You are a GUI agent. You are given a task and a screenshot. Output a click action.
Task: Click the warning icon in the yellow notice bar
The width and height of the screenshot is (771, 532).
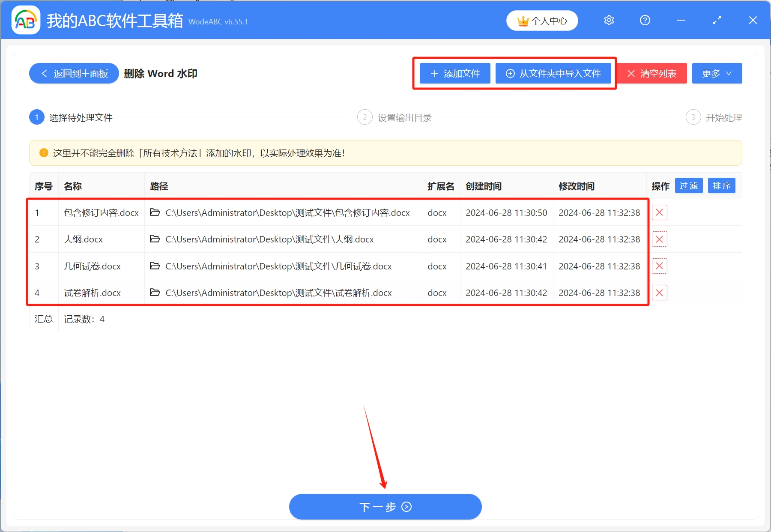pos(43,153)
